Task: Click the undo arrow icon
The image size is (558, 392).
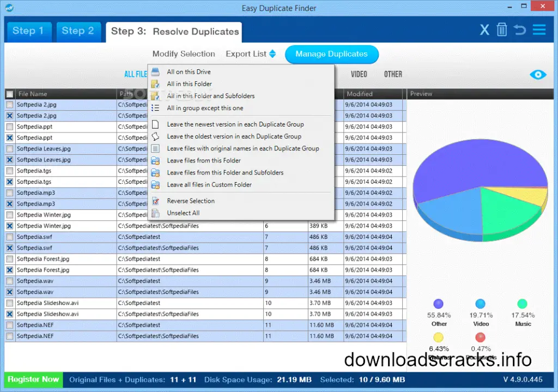Action: (x=520, y=30)
